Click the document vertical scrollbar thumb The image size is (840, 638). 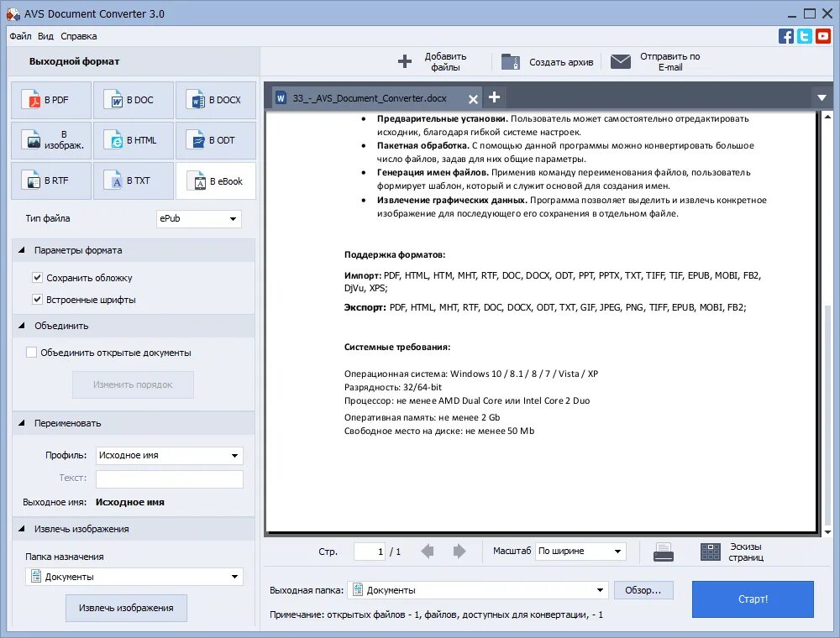coord(827,415)
